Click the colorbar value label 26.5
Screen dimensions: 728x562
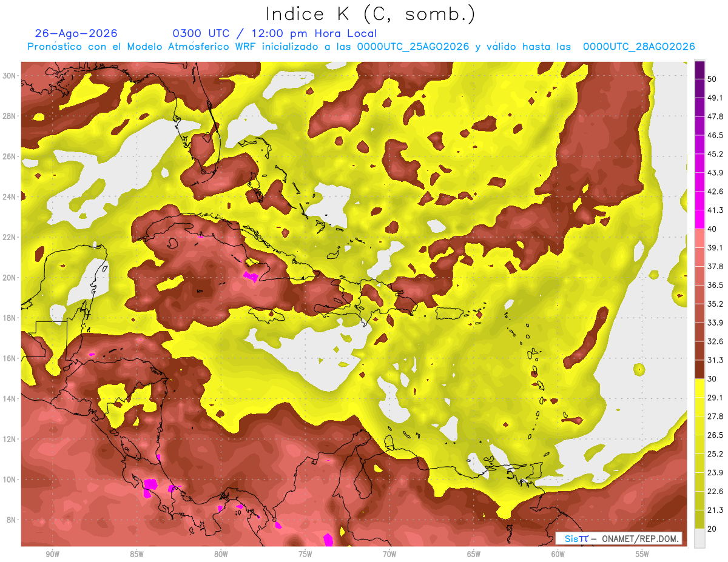click(715, 435)
